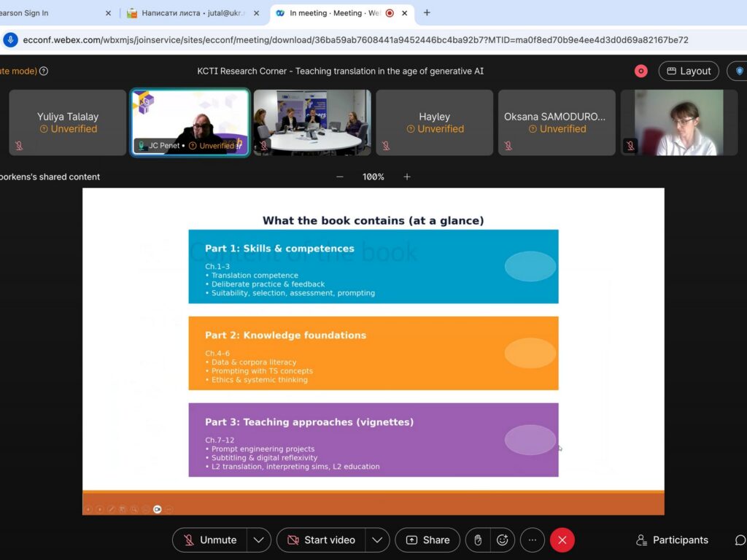Unmute the microphone
Screen dimensions: 747x560
coord(210,540)
